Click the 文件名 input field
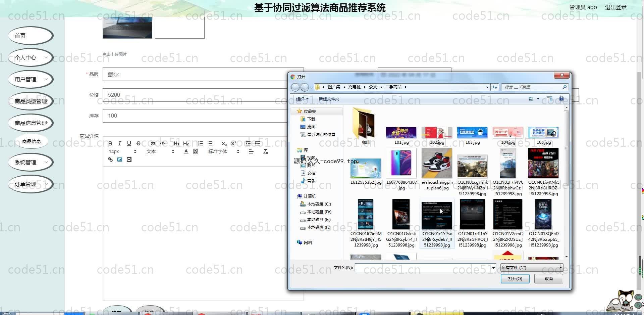Screen dimensions: 644x315 (425, 268)
